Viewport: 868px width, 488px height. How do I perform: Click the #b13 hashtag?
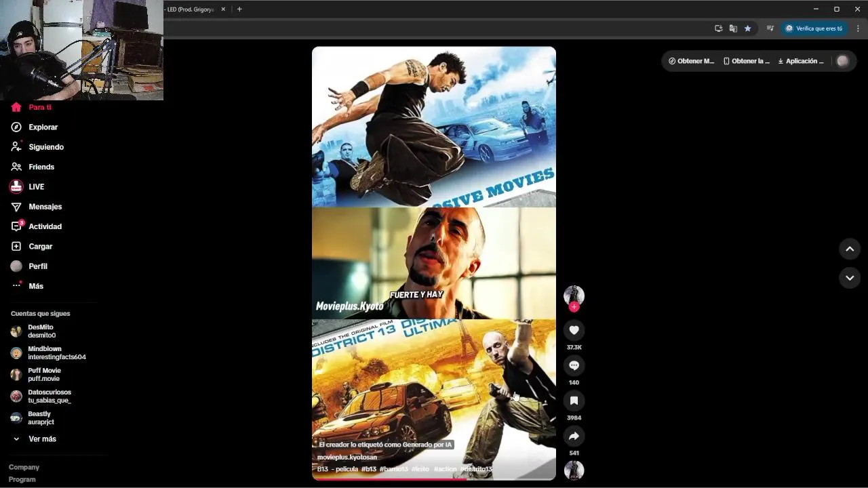pos(369,469)
